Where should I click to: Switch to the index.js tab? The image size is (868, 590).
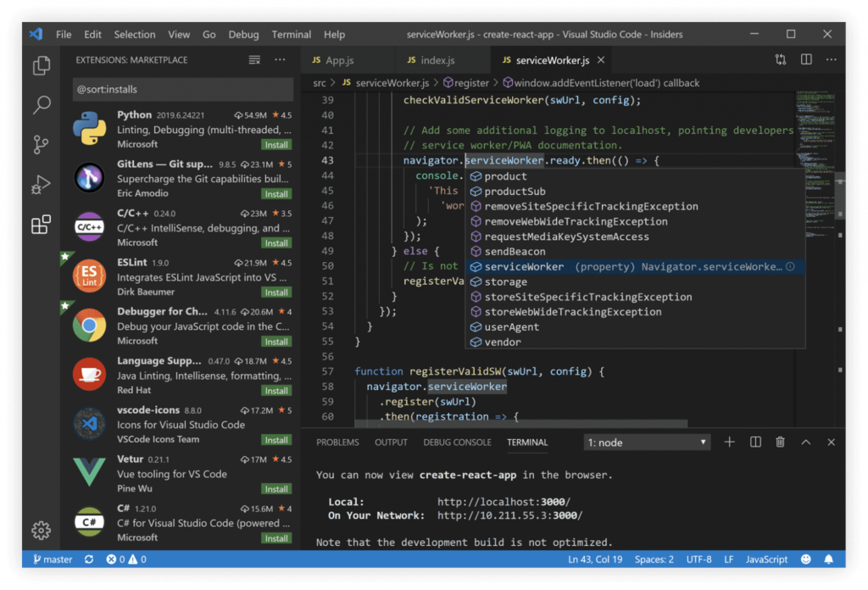tap(441, 60)
